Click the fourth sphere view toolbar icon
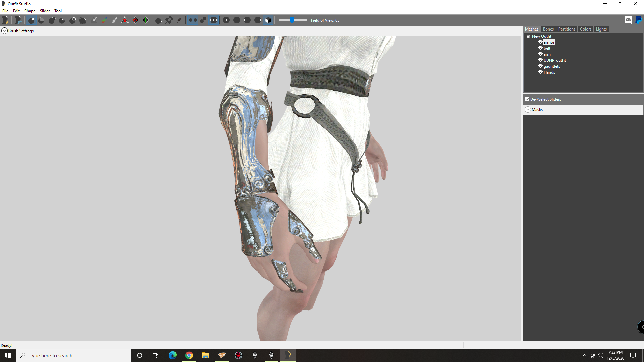The height and width of the screenshot is (362, 644). pos(258,20)
